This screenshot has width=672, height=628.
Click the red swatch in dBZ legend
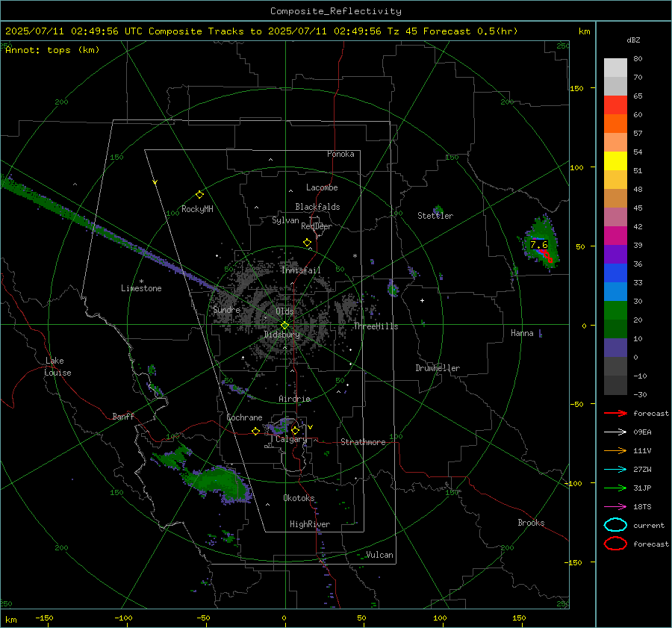(615, 105)
